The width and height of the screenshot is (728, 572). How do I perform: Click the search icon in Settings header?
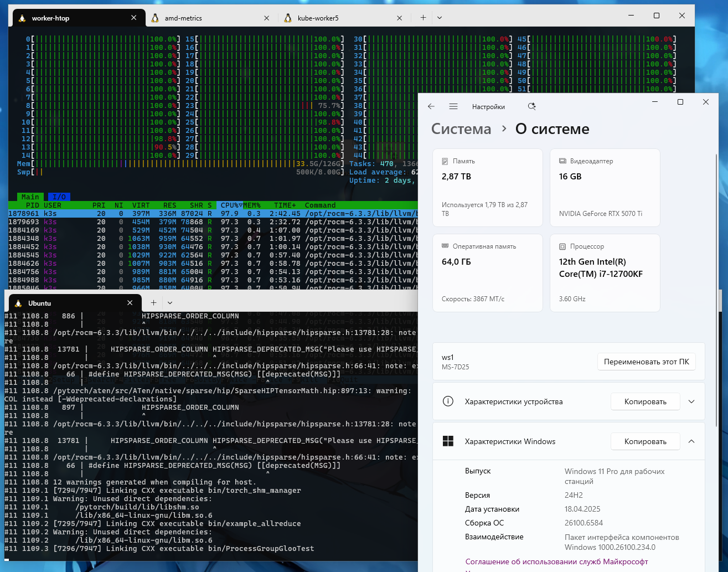point(531,106)
